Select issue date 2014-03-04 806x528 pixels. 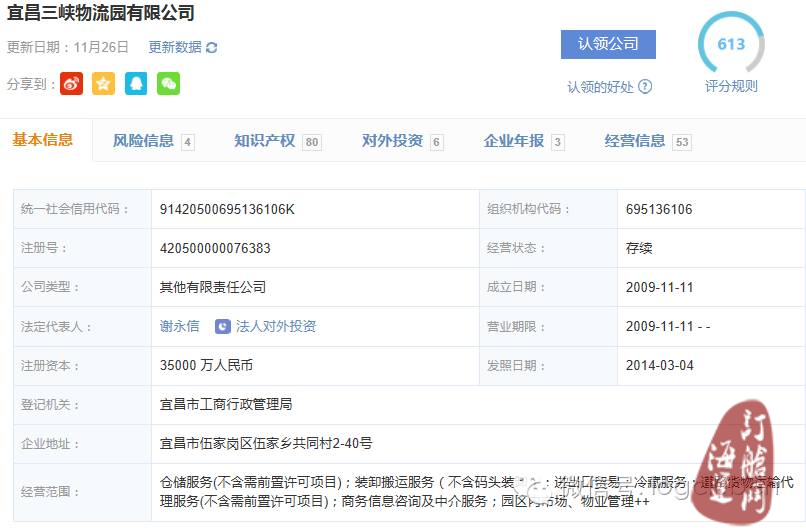coord(660,366)
